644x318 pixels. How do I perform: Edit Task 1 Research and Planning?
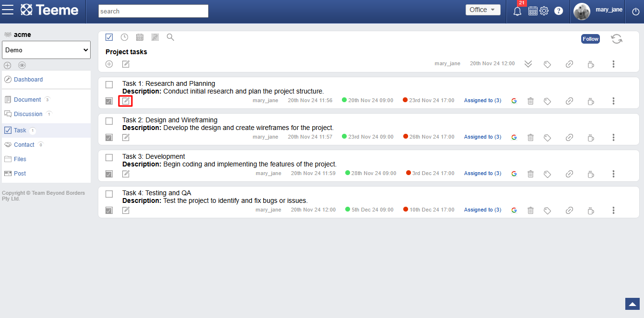(126, 101)
